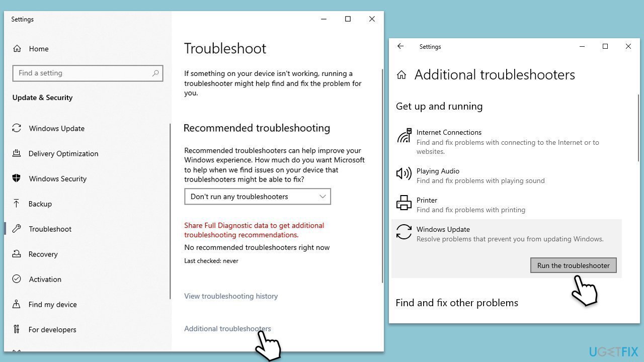The image size is (644, 362).
Task: Click Run the troubleshooter button
Action: point(574,265)
